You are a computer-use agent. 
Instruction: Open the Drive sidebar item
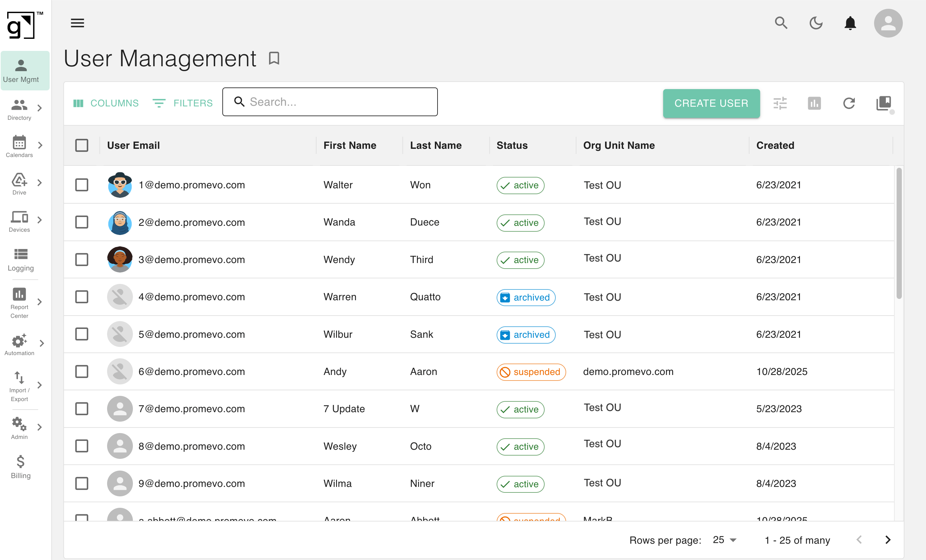pyautogui.click(x=19, y=184)
